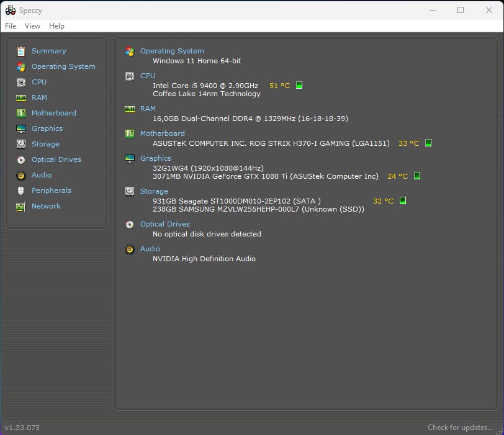This screenshot has width=504, height=435.
Task: Select Summary in the sidebar
Action: (x=48, y=51)
